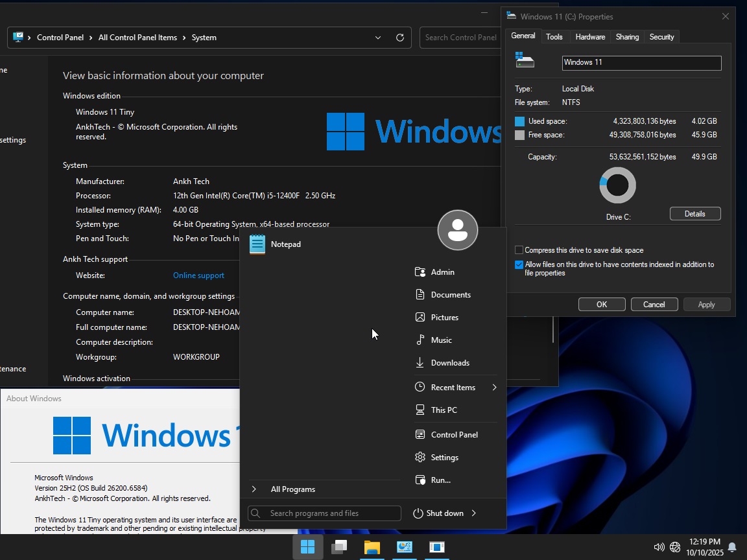Switch to the Tools tab

pos(554,37)
